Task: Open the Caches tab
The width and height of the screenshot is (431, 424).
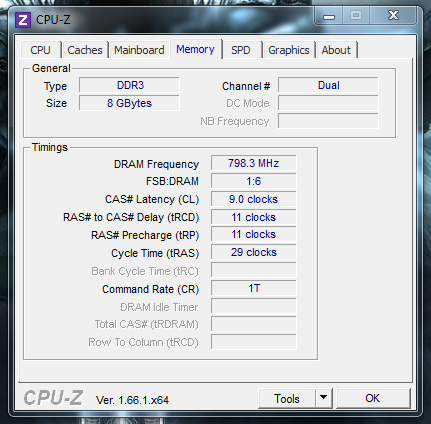Action: pos(85,50)
